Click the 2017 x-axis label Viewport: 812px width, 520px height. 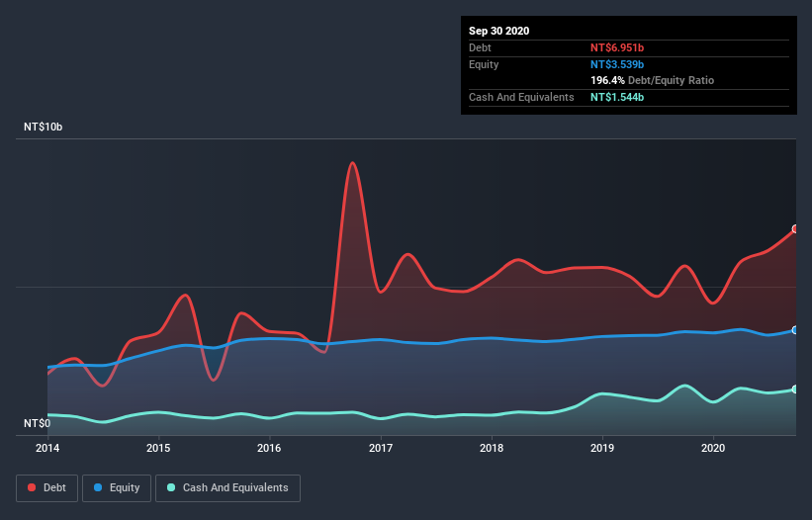(381, 448)
